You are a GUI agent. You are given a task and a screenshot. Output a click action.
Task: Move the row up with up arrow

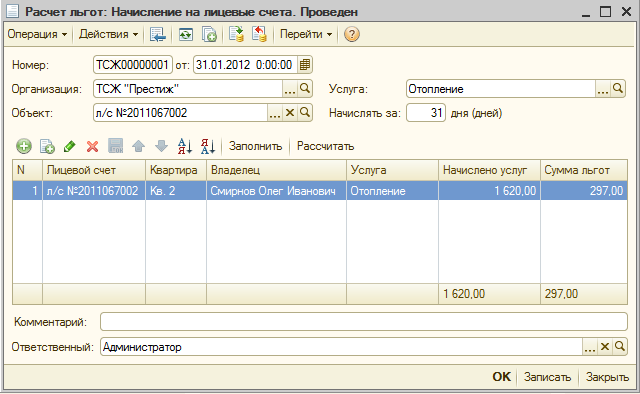pyautogui.click(x=138, y=146)
